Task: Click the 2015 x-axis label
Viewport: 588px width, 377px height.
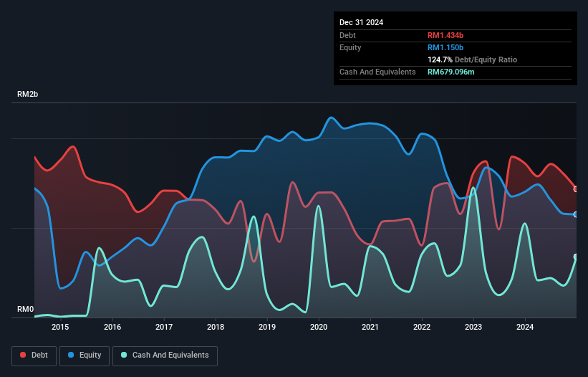Action: 60,327
